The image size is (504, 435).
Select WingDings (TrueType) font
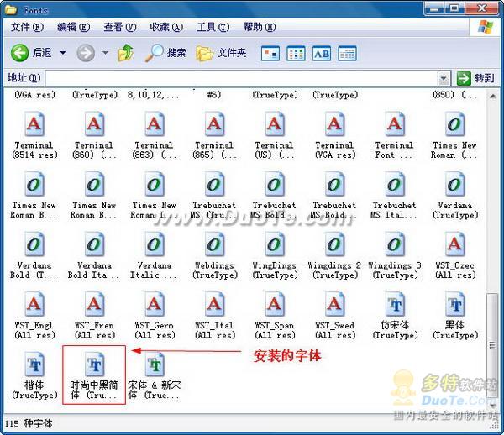pos(274,256)
